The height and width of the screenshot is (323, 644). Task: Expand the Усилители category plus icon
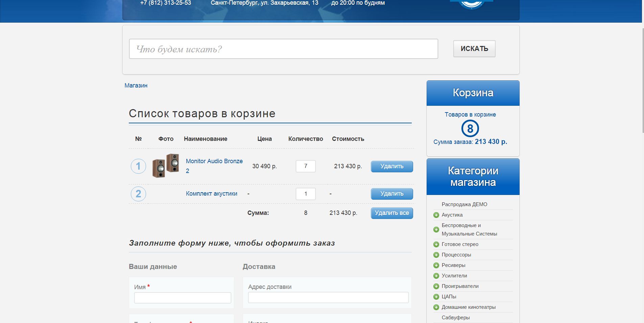(x=436, y=276)
